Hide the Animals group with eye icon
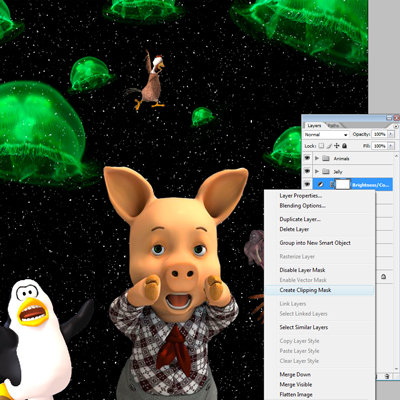 tap(307, 158)
